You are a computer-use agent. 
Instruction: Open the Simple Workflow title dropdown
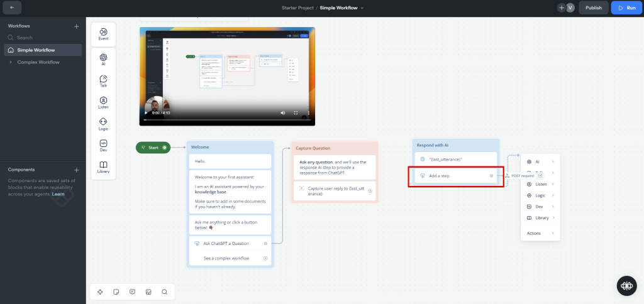click(x=362, y=8)
